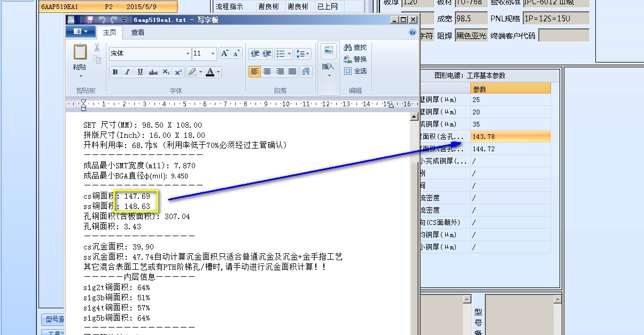Open WordPad help question mark icon

pos(413,32)
